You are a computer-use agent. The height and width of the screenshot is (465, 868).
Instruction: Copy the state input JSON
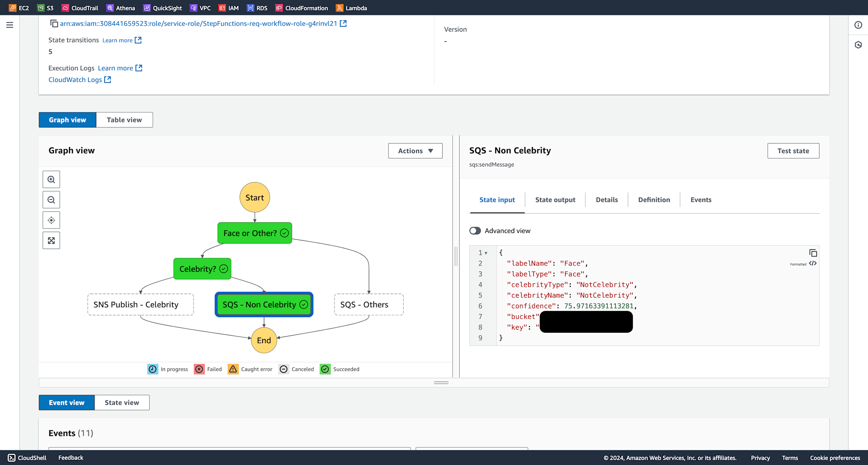[813, 253]
